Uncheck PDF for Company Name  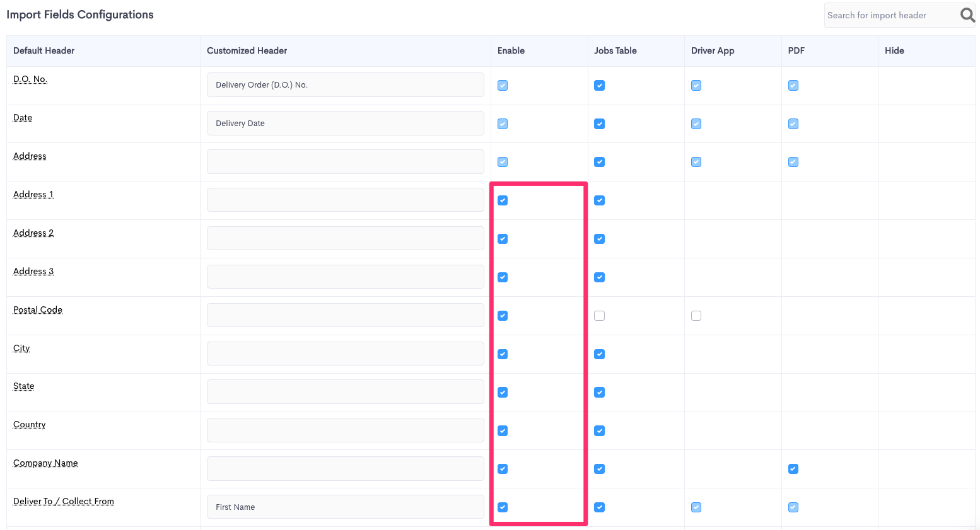coord(793,469)
